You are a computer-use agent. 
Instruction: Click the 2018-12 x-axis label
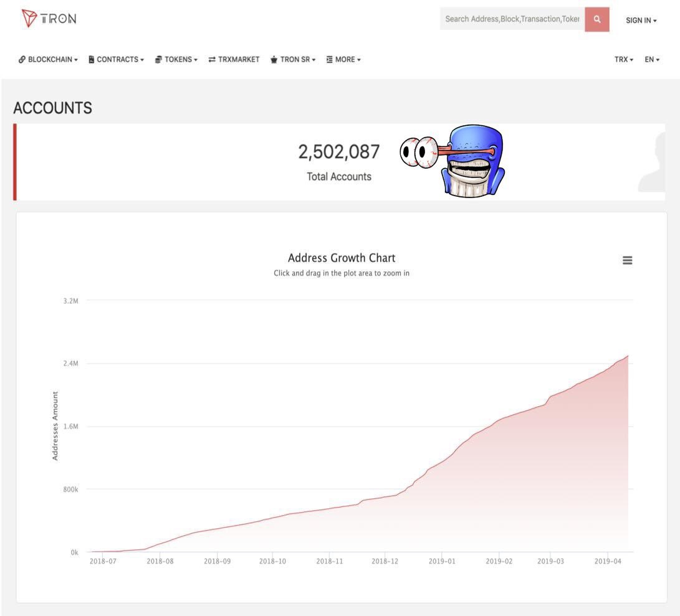point(385,561)
